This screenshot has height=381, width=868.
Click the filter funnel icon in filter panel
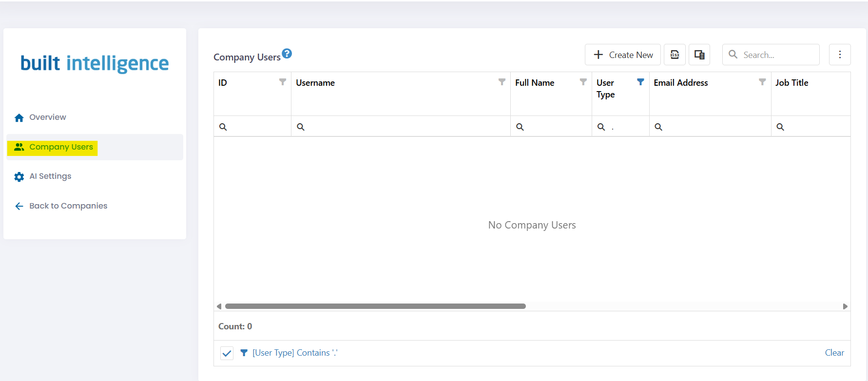point(244,353)
